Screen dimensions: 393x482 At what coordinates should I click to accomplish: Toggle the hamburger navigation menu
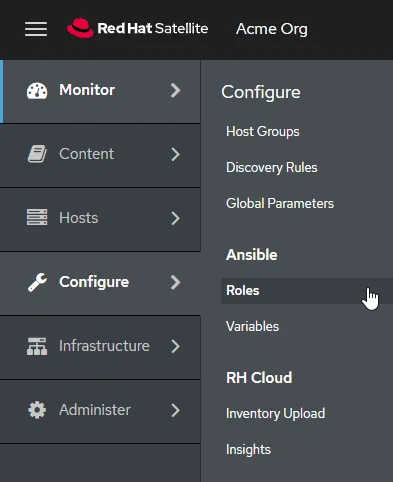coord(36,29)
